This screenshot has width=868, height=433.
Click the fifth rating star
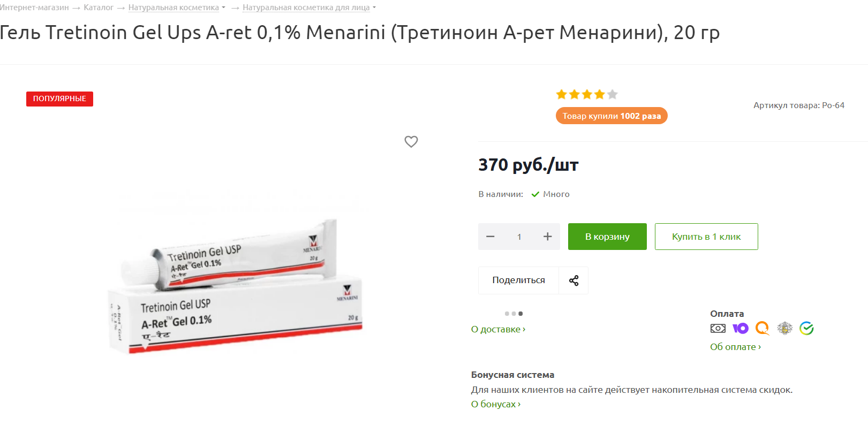[x=613, y=95]
